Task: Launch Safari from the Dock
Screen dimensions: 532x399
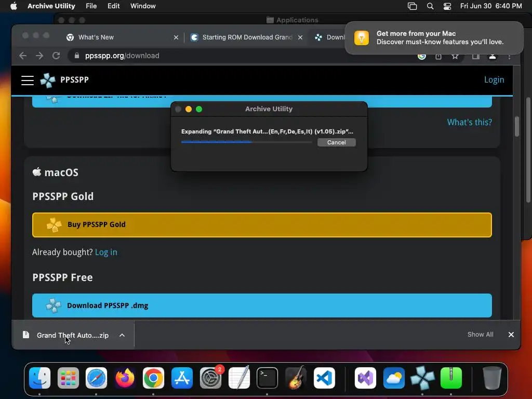Action: [x=96, y=378]
